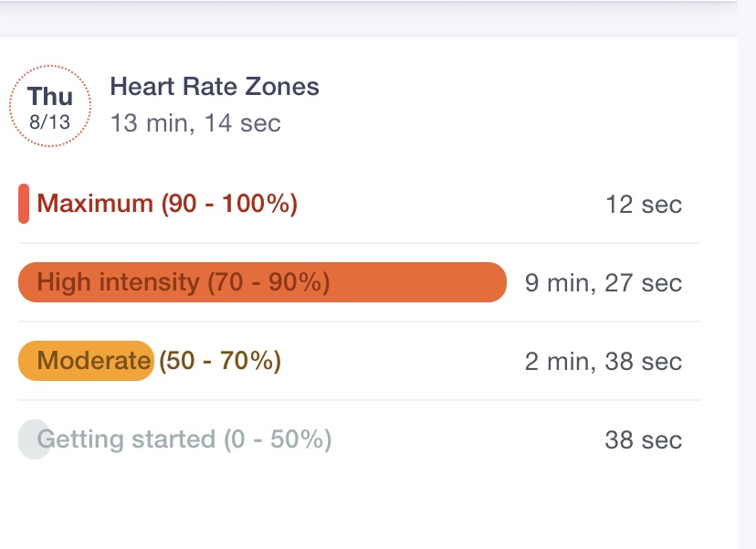Click the 8/13 date inside the circle
Screen dimensions: 756x549
pos(49,121)
